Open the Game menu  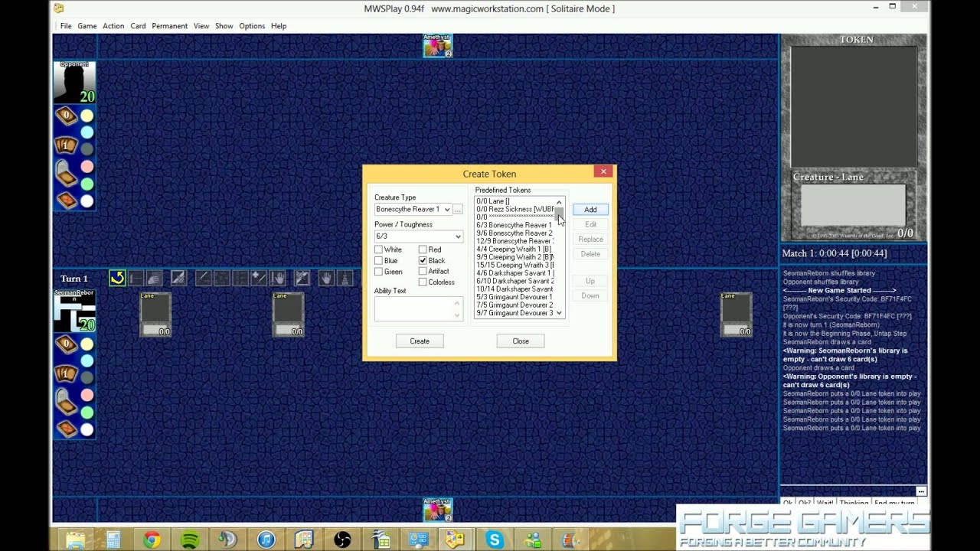(x=87, y=26)
